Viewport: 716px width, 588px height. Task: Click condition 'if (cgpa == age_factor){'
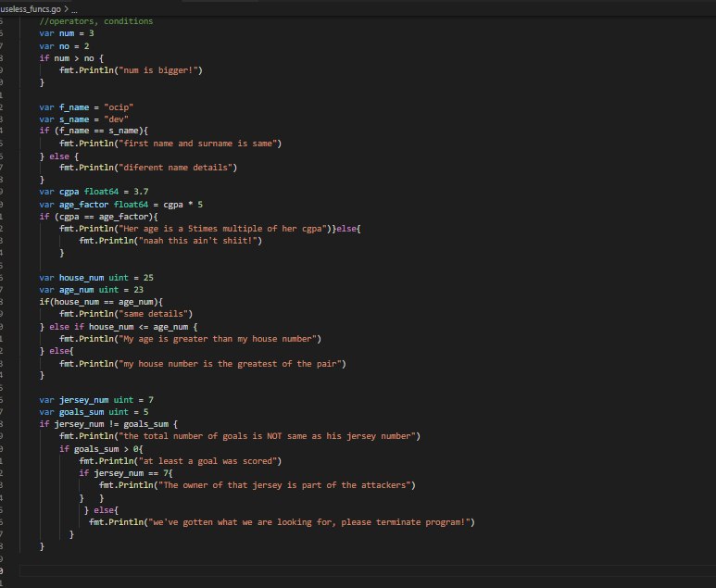(98, 217)
